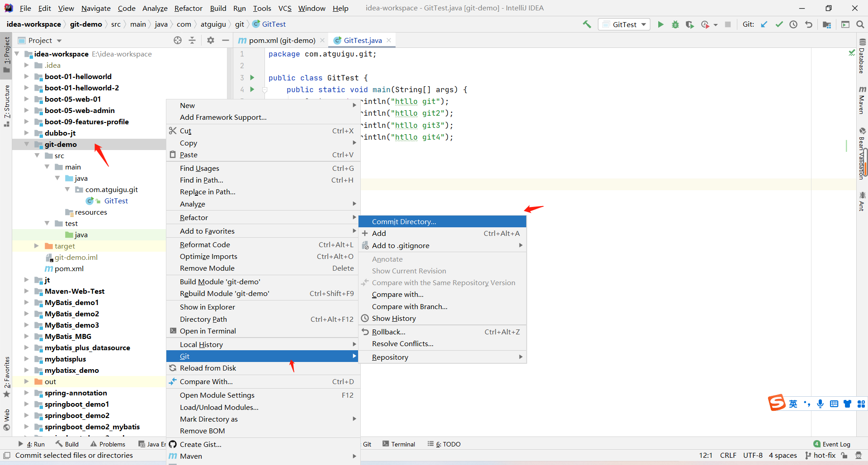Image resolution: width=868 pixels, height=465 pixels.
Task: Click the Build project hammer icon
Action: coord(587,24)
